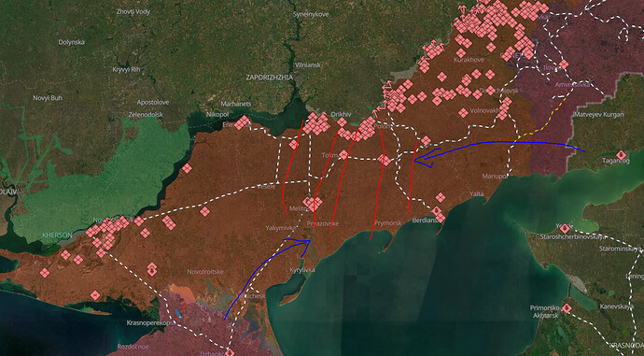Select the 'Prymorsk' label

387,223
